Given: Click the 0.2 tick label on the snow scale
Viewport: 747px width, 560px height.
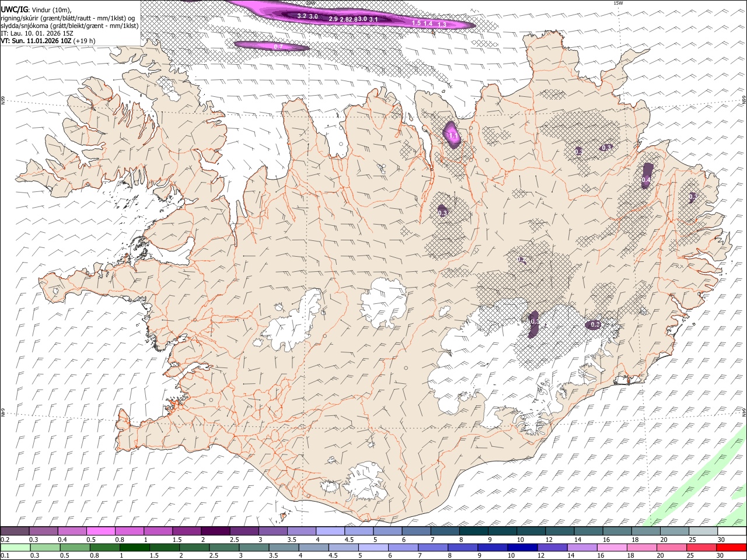Looking at the screenshot, I should [x=4, y=540].
